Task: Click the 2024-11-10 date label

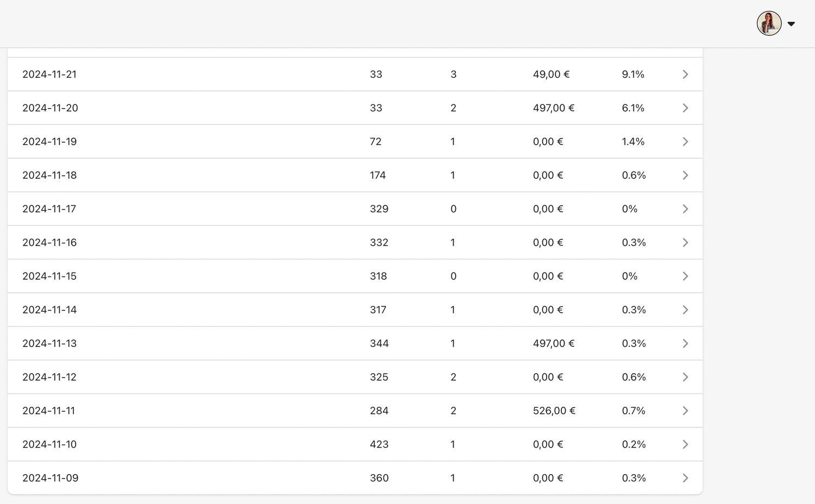Action: tap(49, 445)
